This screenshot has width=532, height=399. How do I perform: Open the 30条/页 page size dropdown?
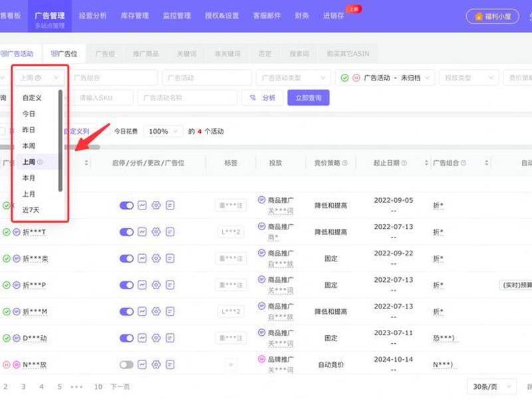point(491,387)
